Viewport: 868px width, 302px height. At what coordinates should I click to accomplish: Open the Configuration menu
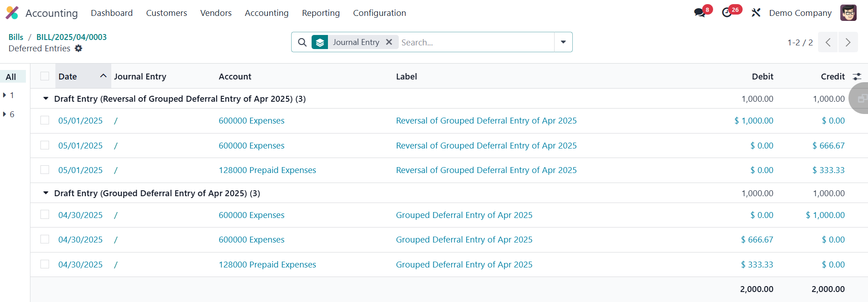(x=379, y=13)
